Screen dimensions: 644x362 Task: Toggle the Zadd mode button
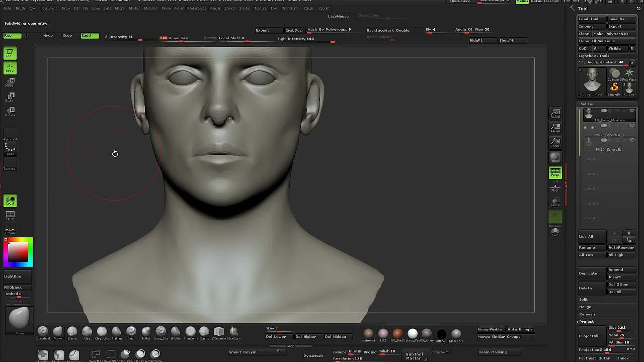(89, 36)
